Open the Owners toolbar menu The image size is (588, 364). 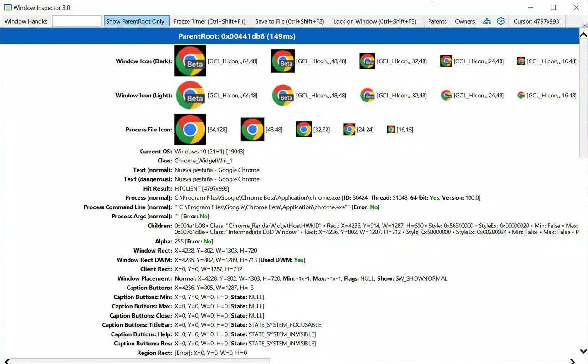(465, 21)
